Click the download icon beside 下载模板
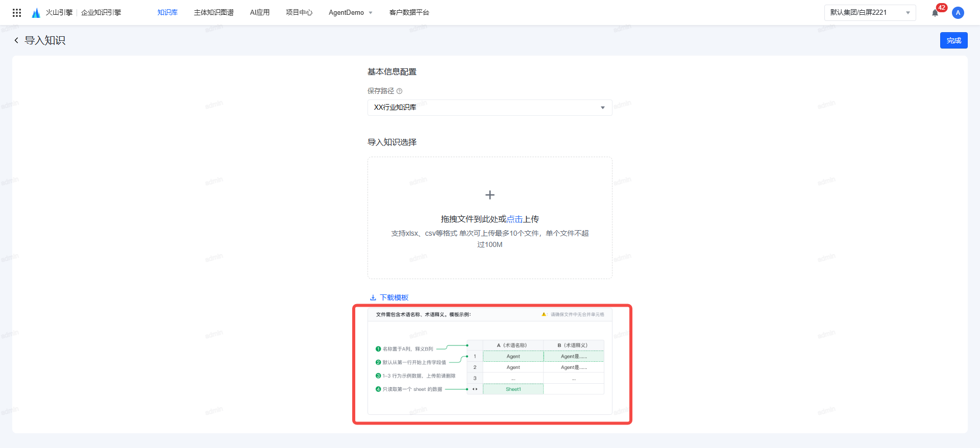 [x=373, y=297]
